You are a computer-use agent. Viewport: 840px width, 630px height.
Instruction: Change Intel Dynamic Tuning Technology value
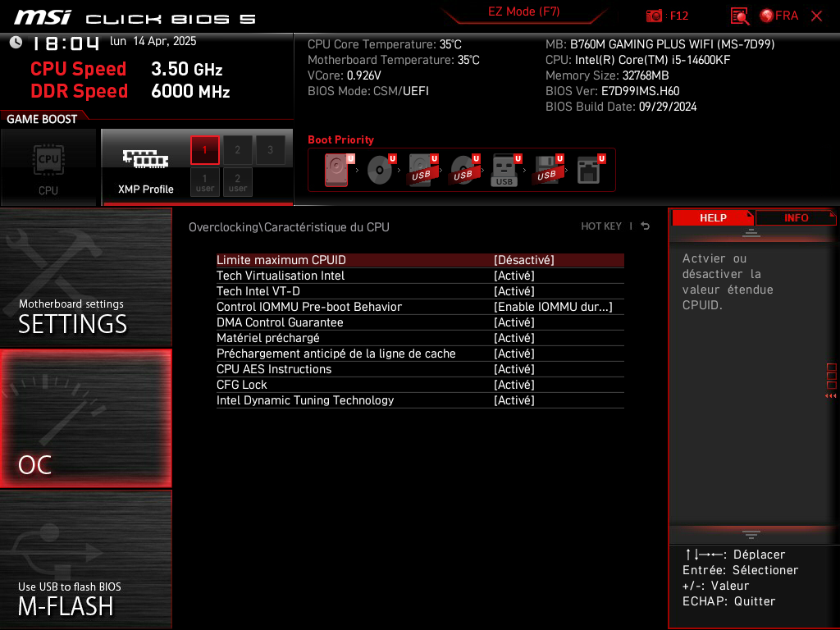pos(514,400)
